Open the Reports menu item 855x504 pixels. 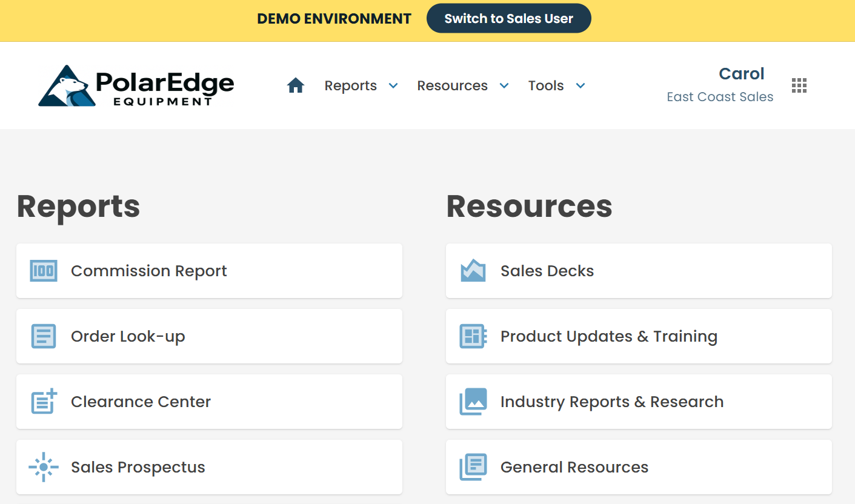(350, 85)
